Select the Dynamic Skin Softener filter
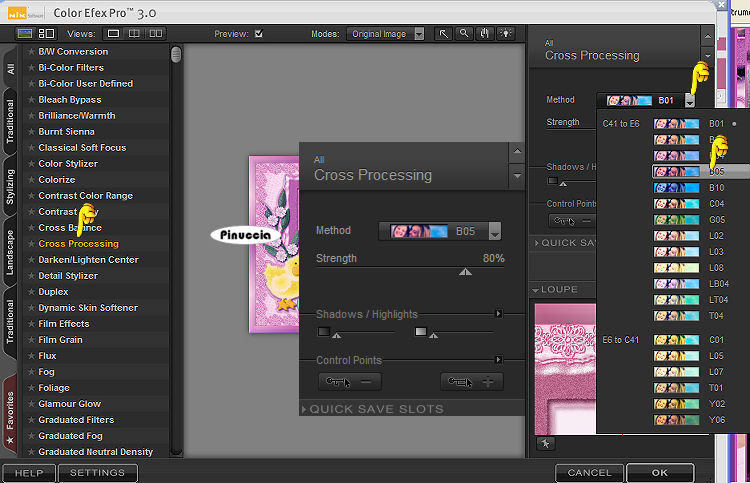This screenshot has height=483, width=750. (88, 308)
